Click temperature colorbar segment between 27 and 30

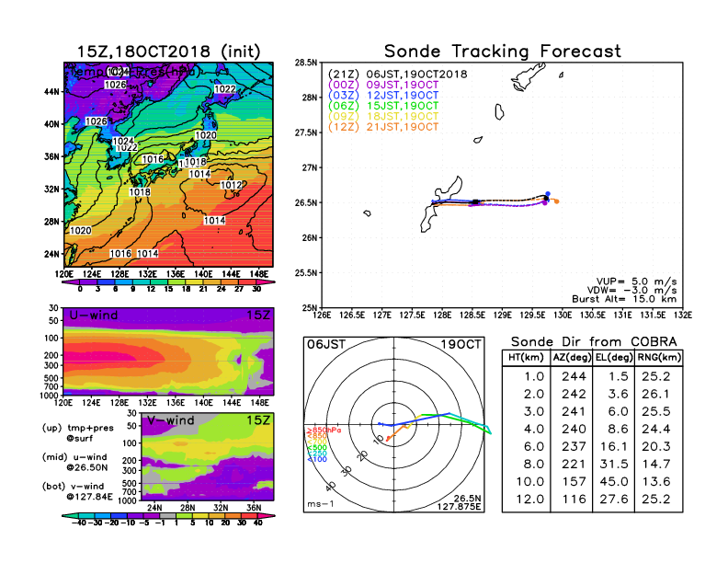247,282
